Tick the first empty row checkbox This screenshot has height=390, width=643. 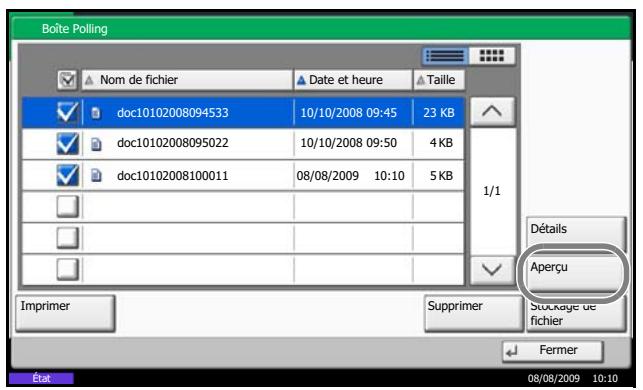click(68, 206)
